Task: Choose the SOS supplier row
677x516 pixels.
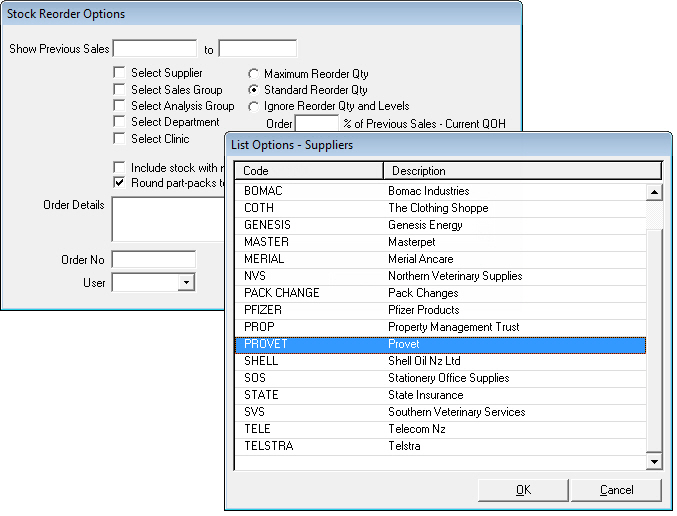Action: click(x=440, y=378)
